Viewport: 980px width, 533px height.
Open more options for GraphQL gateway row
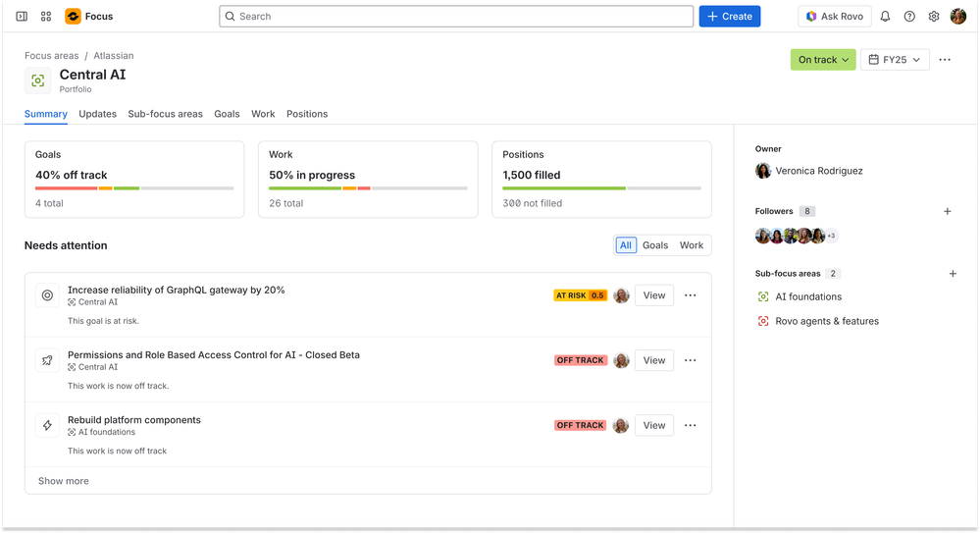pos(690,295)
